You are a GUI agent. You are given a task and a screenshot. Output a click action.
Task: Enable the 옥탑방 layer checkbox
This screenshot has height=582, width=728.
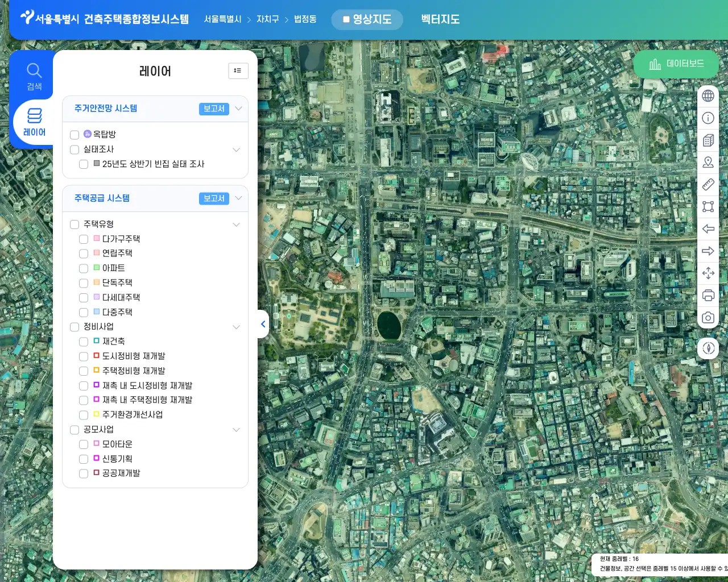75,135
